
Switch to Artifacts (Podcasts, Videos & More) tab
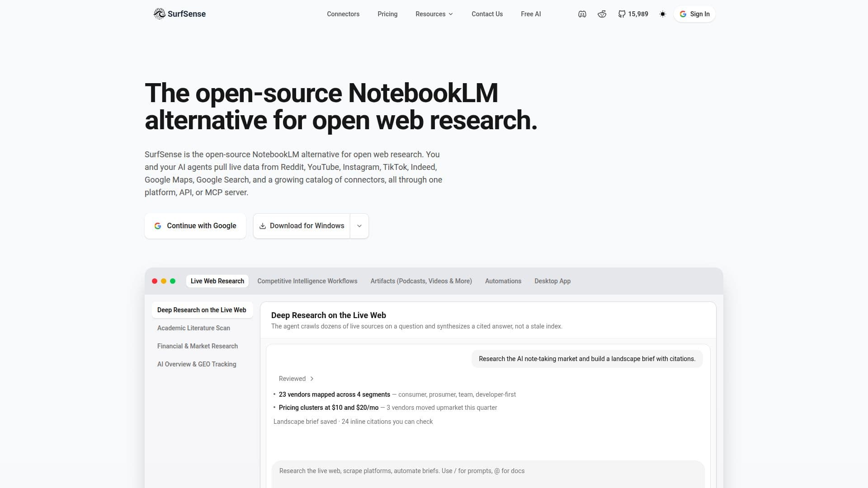pyautogui.click(x=421, y=281)
